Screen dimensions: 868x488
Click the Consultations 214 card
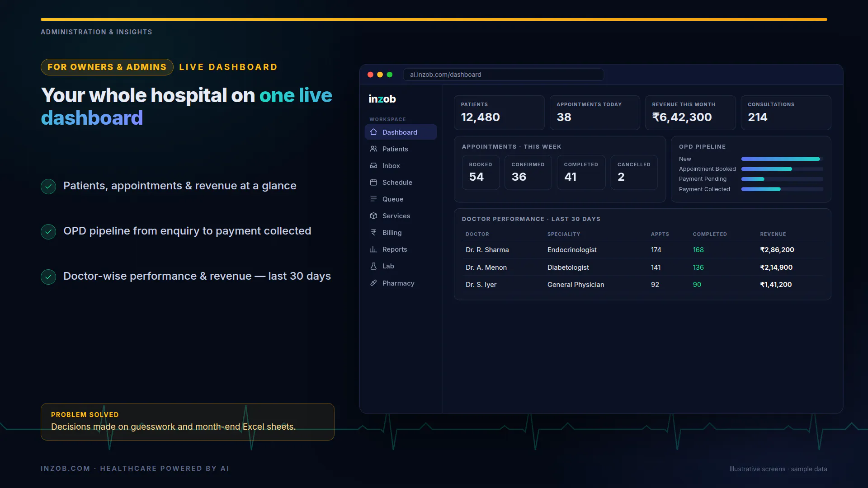point(786,113)
